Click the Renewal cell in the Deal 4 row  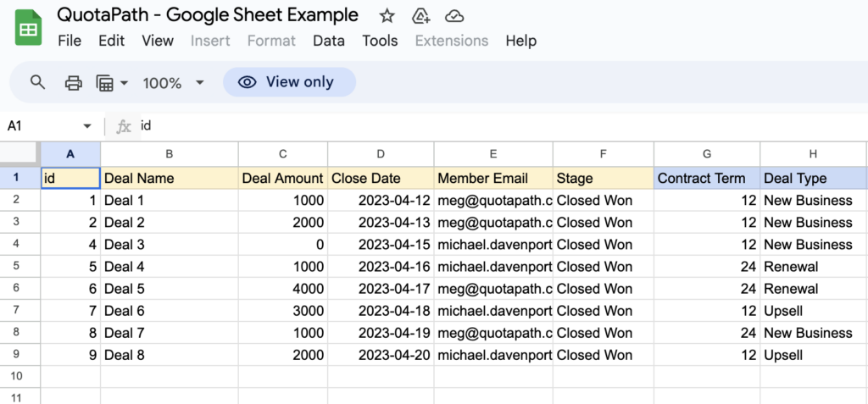(813, 267)
